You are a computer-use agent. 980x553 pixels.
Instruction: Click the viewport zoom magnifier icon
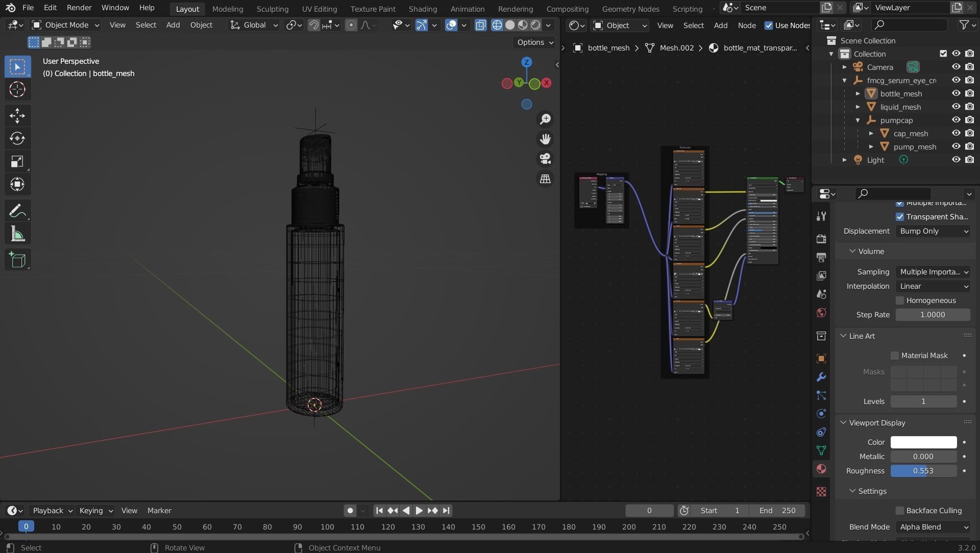545,119
